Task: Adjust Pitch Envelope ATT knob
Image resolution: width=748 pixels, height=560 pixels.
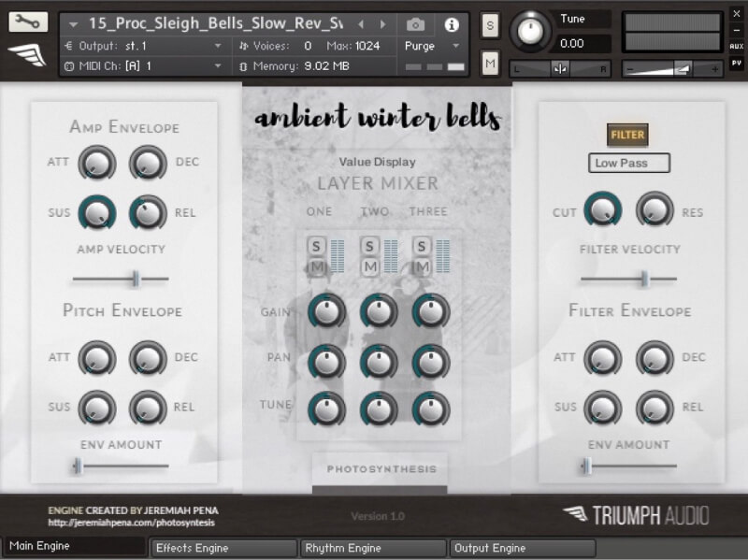Action: point(97,358)
